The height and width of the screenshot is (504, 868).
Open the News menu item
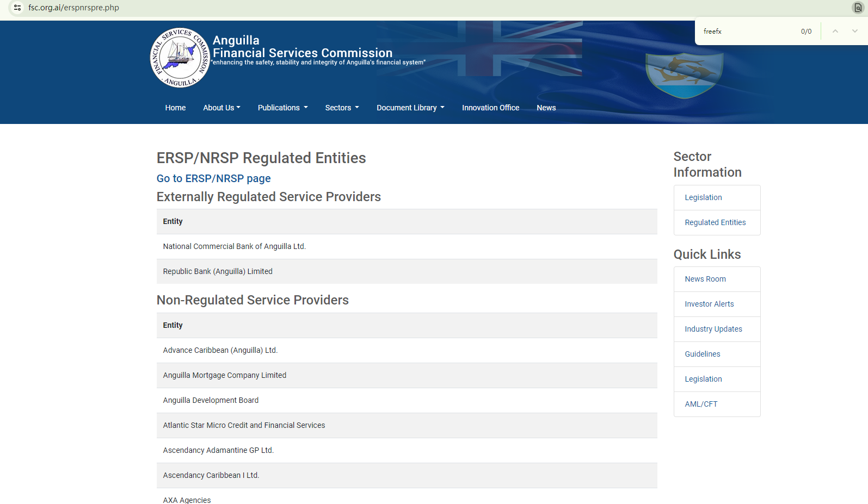click(x=546, y=108)
